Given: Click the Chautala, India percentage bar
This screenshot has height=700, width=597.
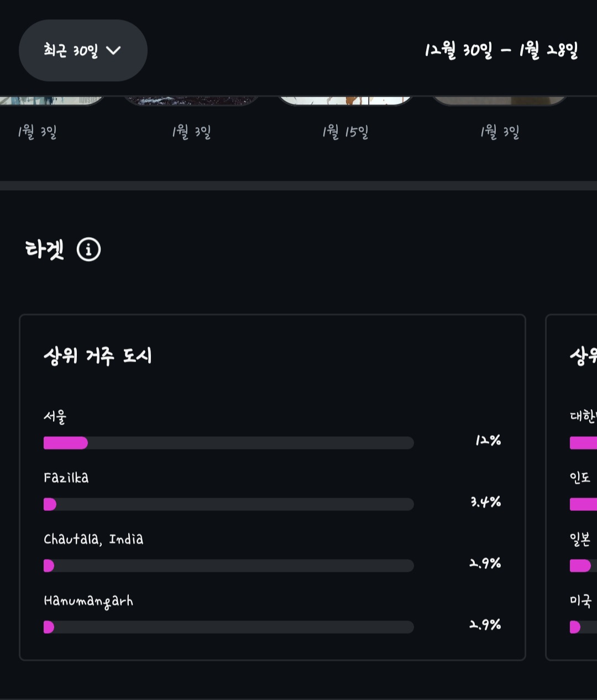Looking at the screenshot, I should pyautogui.click(x=228, y=566).
